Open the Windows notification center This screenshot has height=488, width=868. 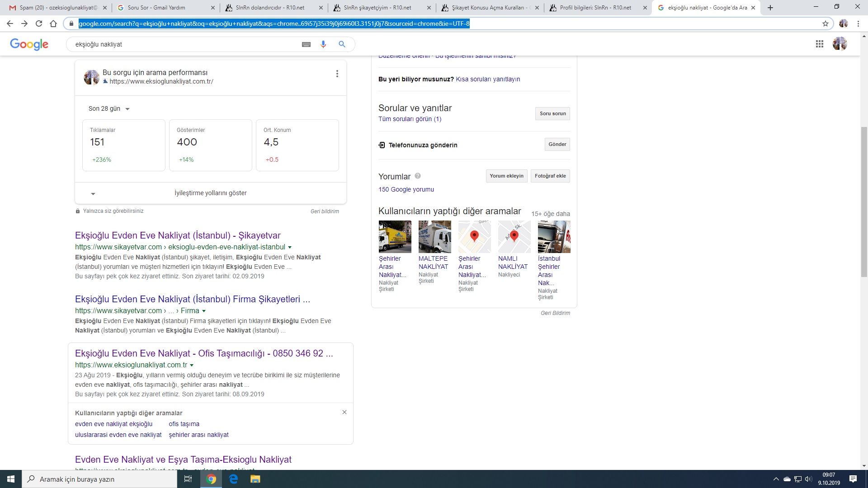853,479
